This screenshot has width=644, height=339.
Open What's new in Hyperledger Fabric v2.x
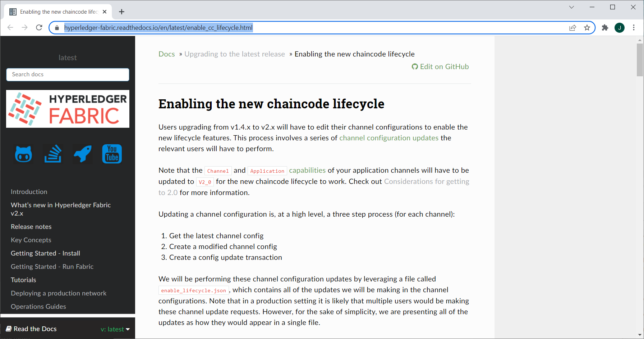pyautogui.click(x=61, y=209)
